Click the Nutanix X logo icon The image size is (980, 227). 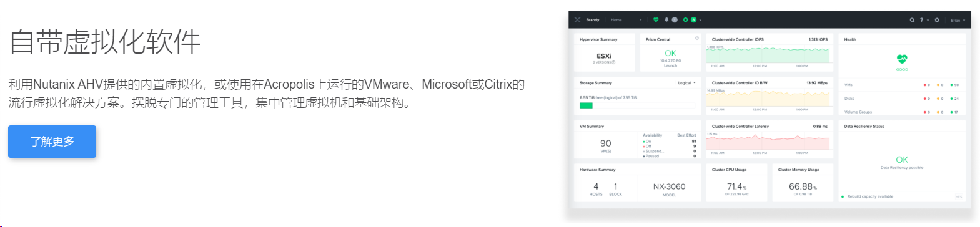577,20
